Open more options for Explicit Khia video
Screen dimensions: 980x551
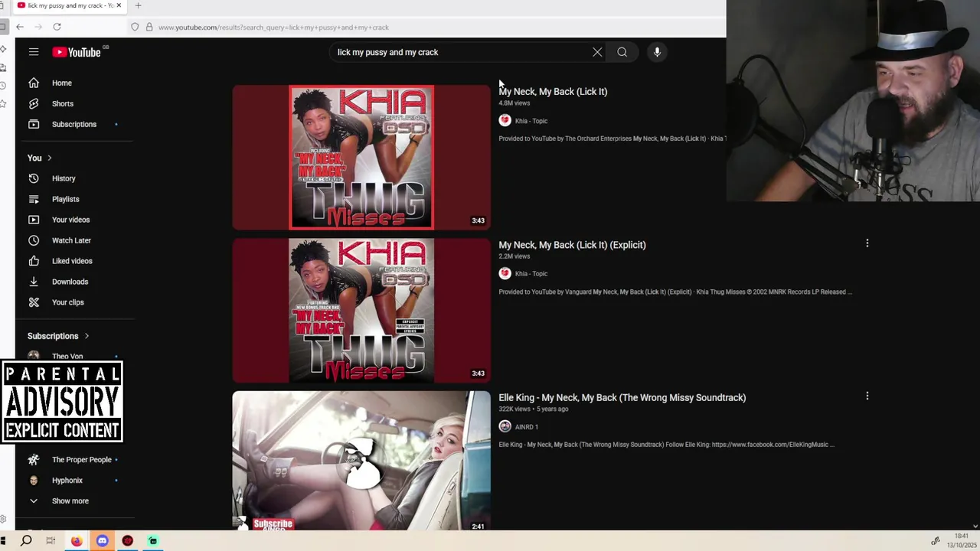[867, 243]
